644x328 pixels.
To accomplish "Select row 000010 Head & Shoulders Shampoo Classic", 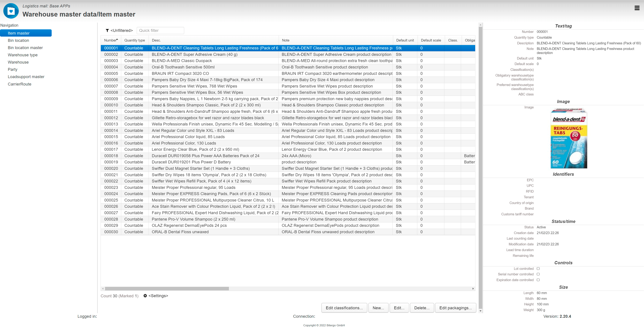I will [x=288, y=105].
